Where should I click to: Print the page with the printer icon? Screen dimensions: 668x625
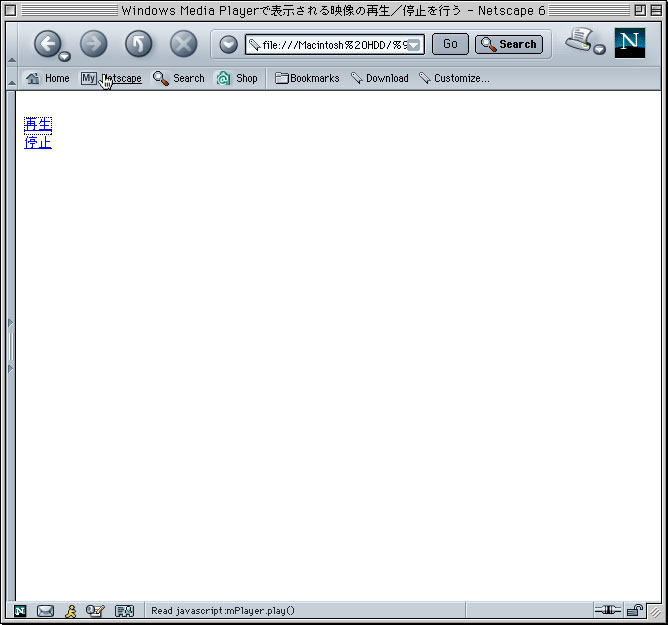point(579,40)
